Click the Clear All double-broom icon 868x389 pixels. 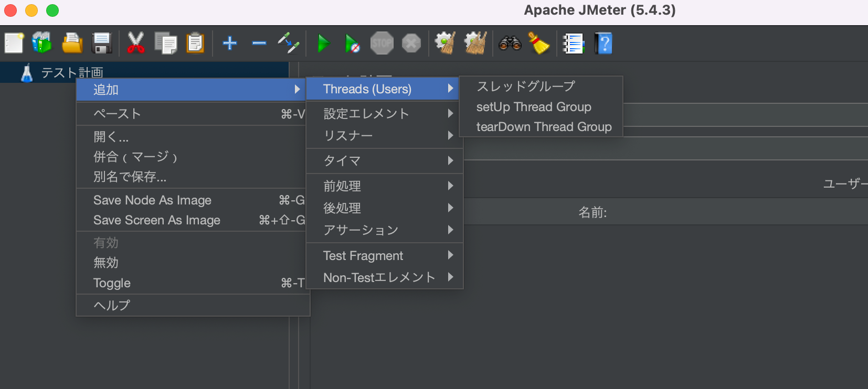coord(475,43)
